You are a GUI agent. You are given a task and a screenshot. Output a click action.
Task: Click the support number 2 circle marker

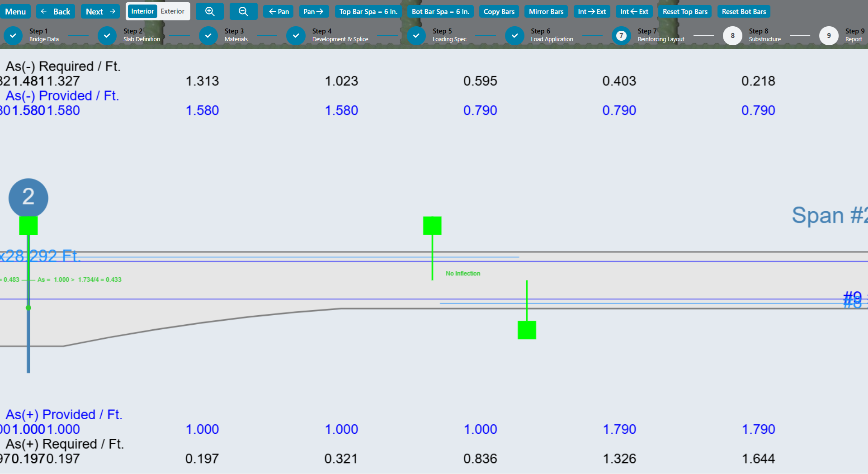click(28, 198)
